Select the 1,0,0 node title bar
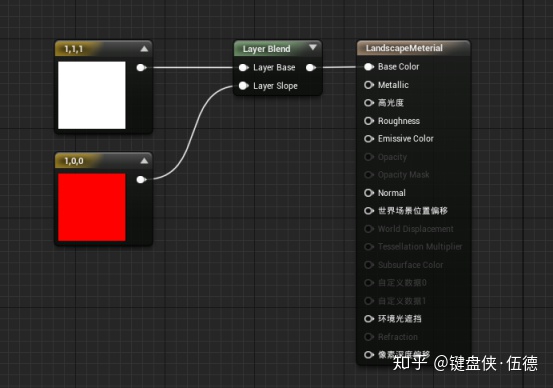The image size is (553, 388). pos(103,161)
